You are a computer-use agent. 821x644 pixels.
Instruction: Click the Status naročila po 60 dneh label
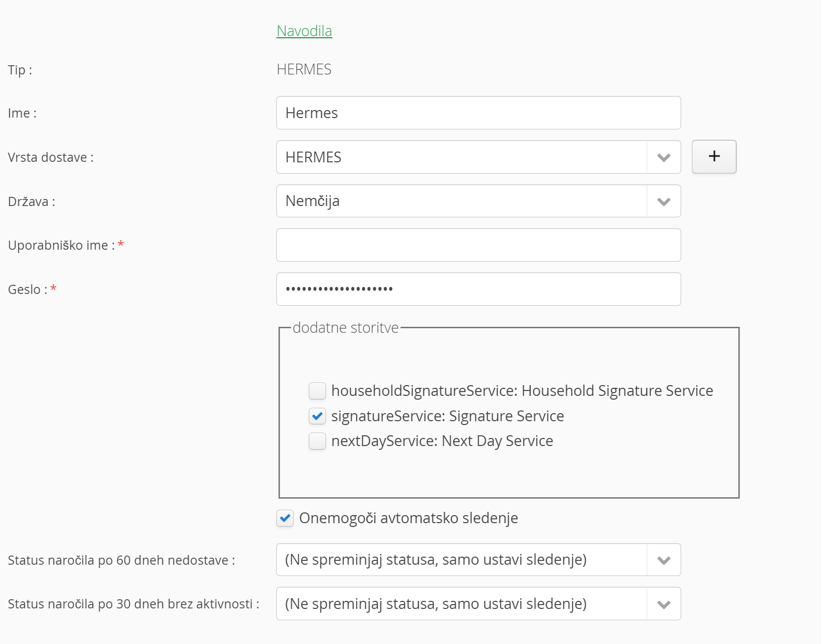click(x=121, y=560)
